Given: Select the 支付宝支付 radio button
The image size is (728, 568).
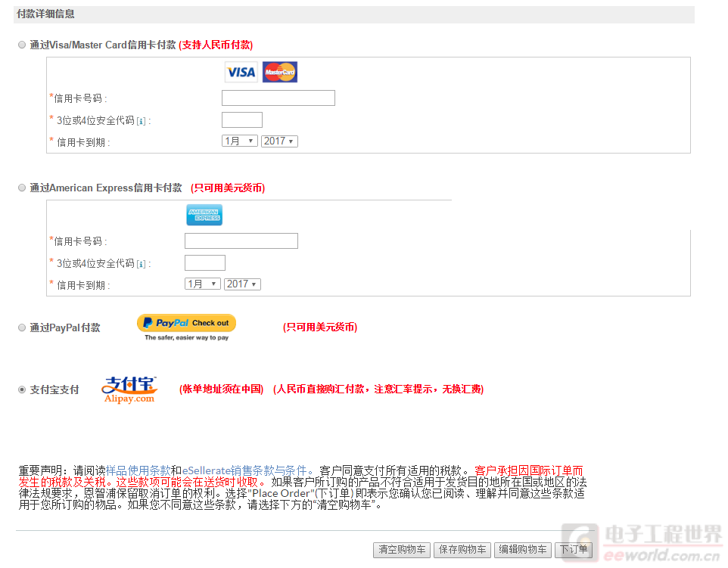Looking at the screenshot, I should coord(22,390).
